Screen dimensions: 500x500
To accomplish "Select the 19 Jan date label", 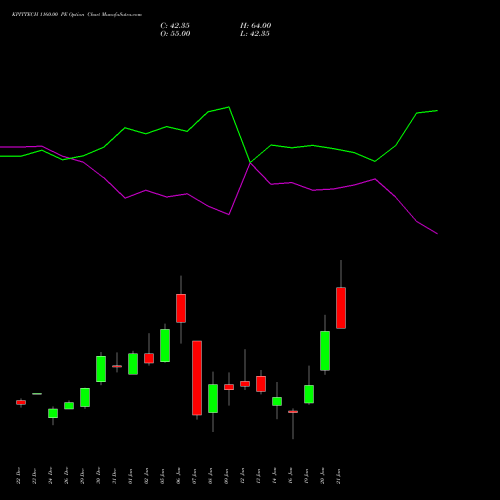I will click(307, 476).
